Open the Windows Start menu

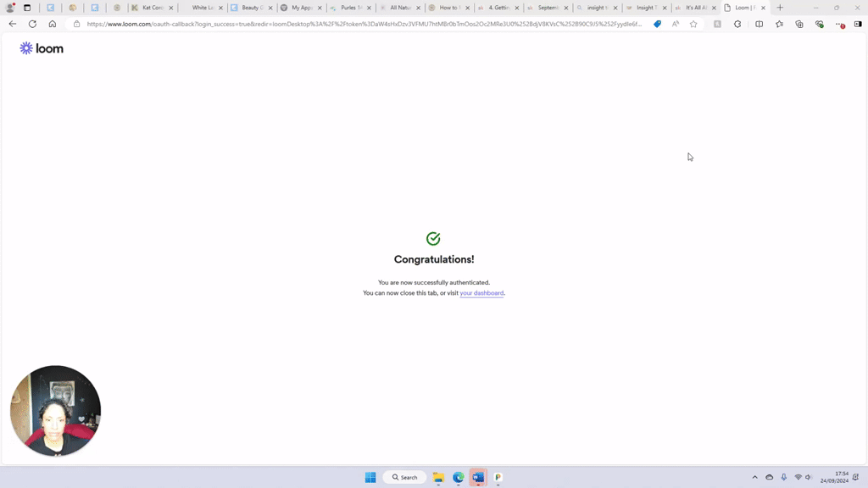tap(370, 477)
